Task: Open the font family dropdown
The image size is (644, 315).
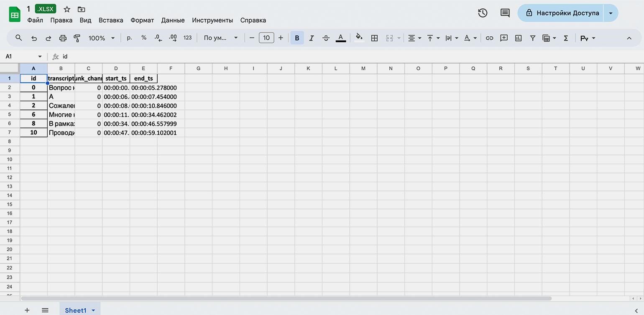Action: [220, 38]
